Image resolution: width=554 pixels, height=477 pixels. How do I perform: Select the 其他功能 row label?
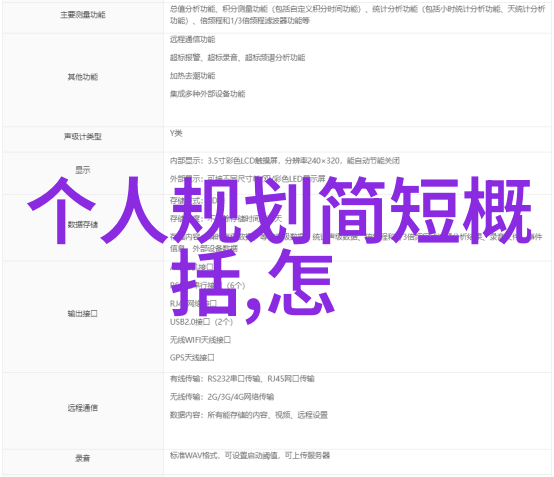[x=83, y=77]
